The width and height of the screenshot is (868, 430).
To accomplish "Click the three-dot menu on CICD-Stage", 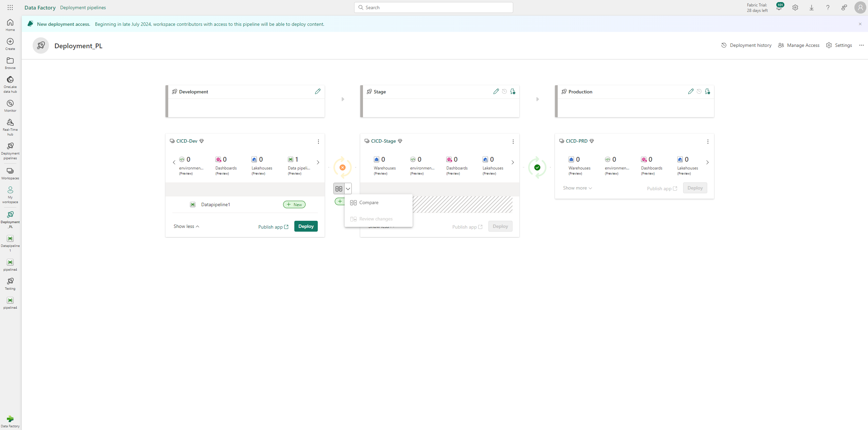I will tap(513, 142).
